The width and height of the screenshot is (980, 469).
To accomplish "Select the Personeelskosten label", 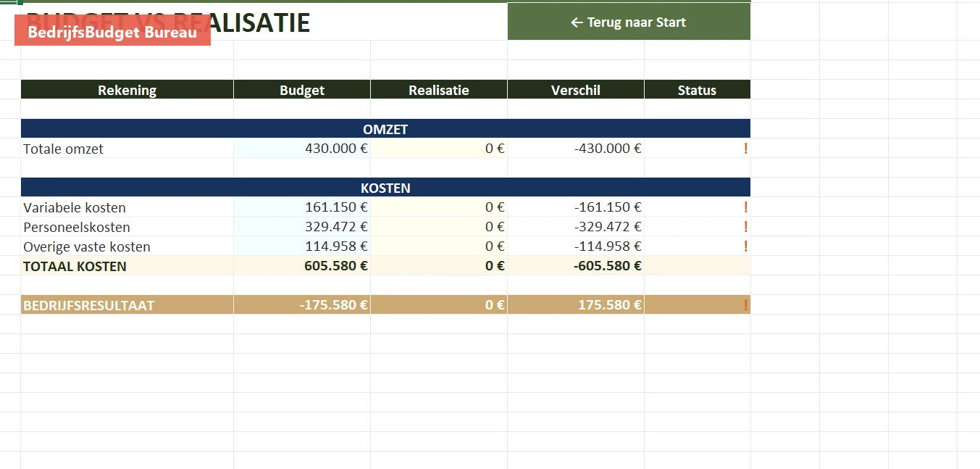I will click(127, 227).
